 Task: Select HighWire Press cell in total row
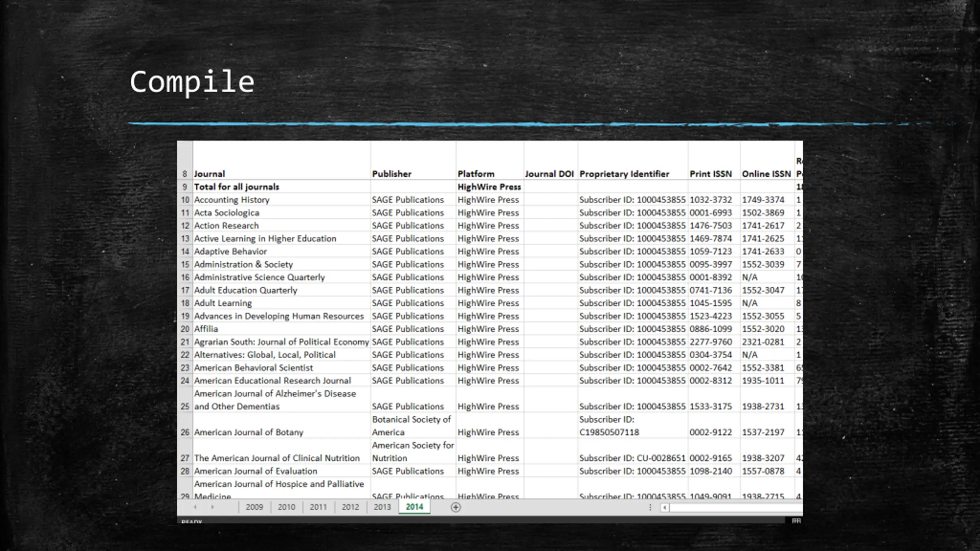(x=490, y=187)
